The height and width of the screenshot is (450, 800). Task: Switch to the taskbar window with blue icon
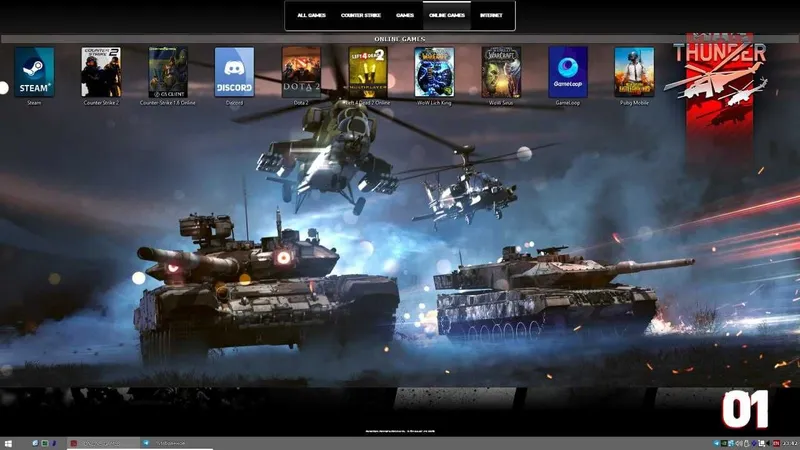tap(176, 443)
